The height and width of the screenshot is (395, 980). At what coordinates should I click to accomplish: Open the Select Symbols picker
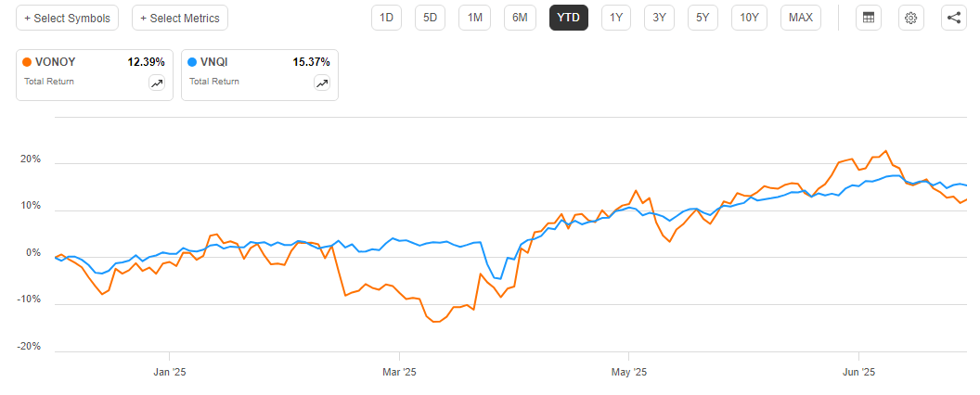(68, 18)
